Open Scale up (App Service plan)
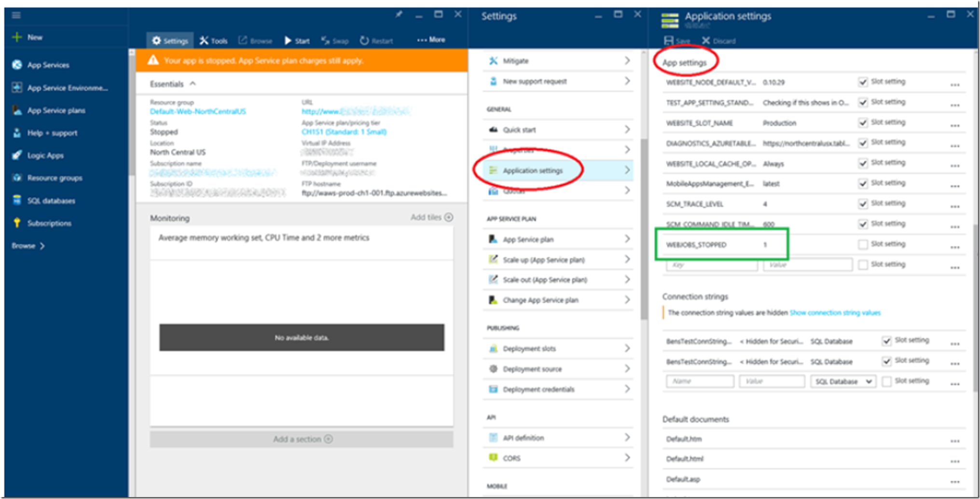The height and width of the screenshot is (499, 980). (x=559, y=260)
